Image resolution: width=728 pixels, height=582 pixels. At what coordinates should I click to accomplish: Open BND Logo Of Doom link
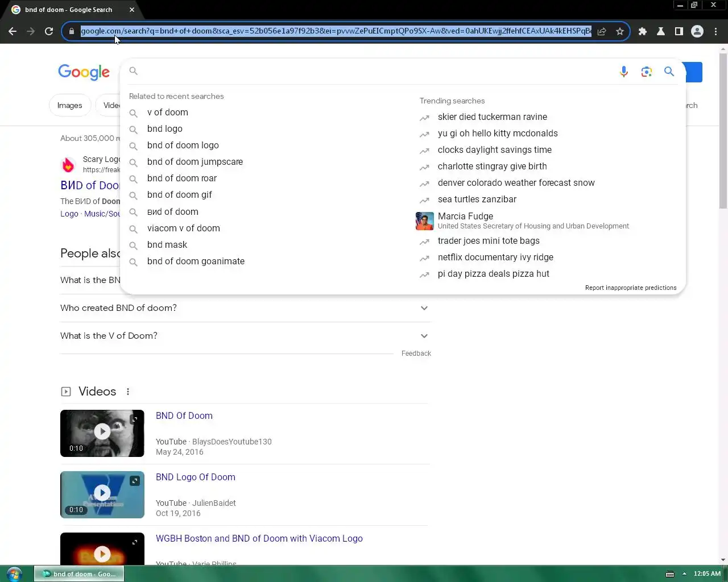pyautogui.click(x=196, y=477)
